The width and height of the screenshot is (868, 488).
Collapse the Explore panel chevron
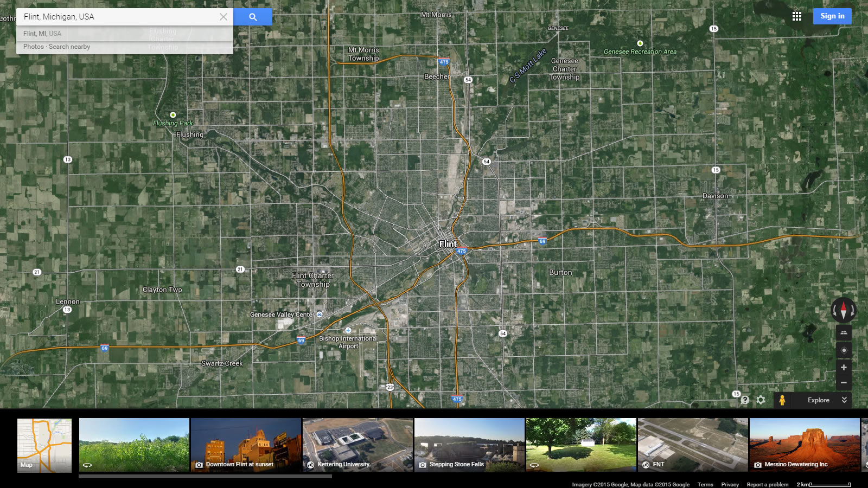click(x=844, y=400)
